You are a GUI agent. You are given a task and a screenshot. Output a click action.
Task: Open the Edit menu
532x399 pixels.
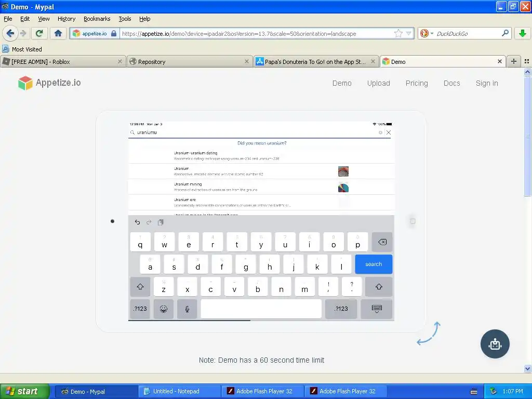click(25, 19)
